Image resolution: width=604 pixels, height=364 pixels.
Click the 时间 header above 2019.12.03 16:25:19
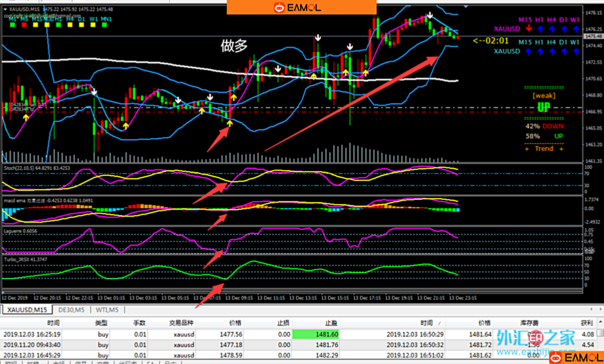(53, 323)
